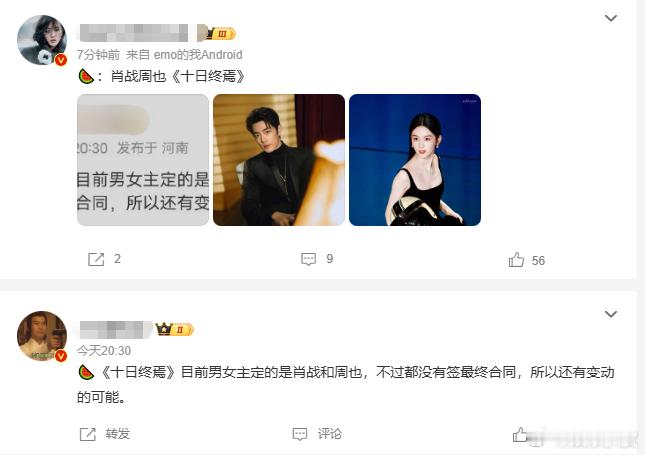Click the repost icon on first post
The width and height of the screenshot is (645, 455).
(x=96, y=259)
